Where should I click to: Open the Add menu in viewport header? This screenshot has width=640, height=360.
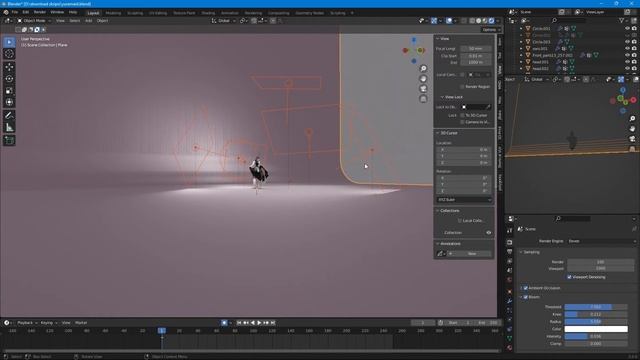(x=88, y=20)
